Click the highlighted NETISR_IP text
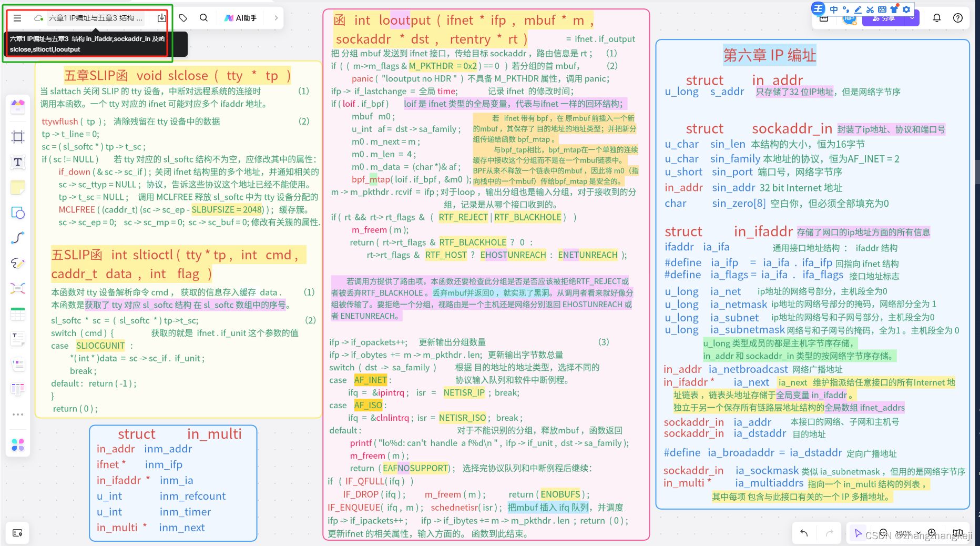980x546 pixels. point(464,392)
